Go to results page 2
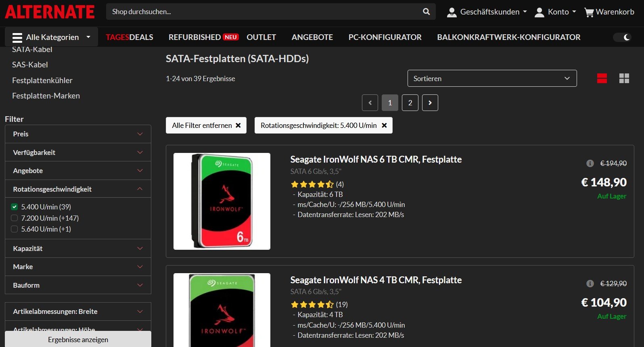 [x=410, y=102]
